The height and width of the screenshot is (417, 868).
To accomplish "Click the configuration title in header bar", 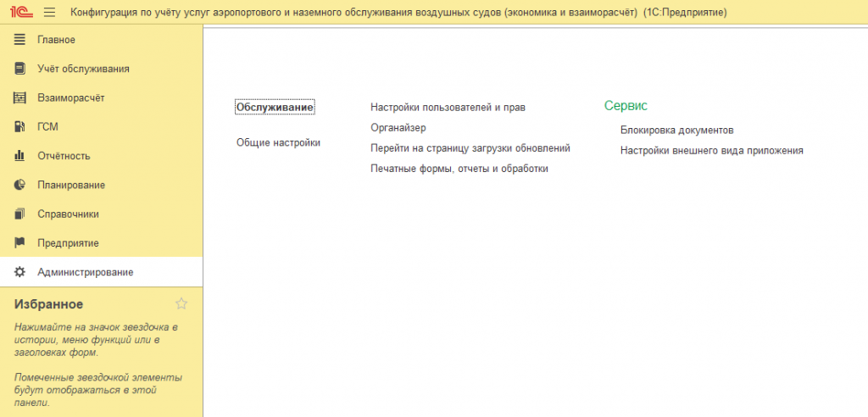I will 399,12.
